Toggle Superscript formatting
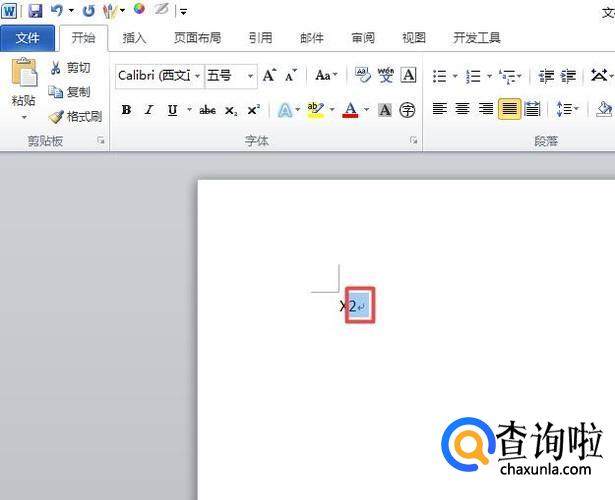The image size is (615, 500). pos(253,110)
